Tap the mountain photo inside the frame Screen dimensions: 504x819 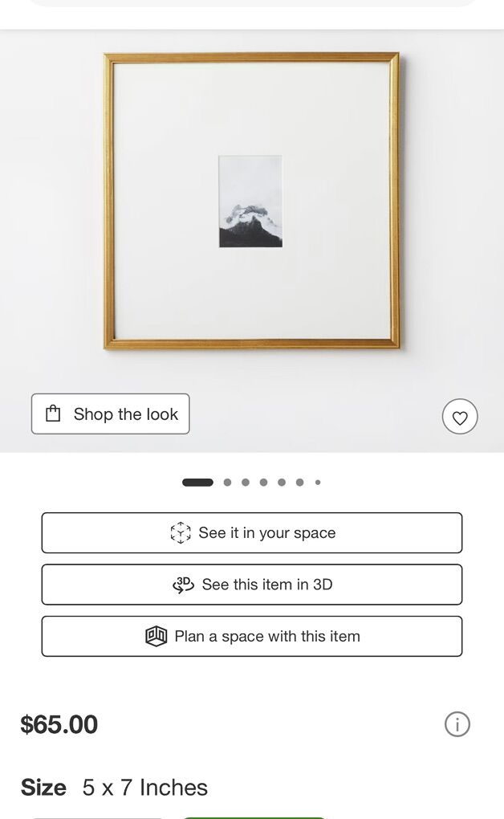pos(250,201)
